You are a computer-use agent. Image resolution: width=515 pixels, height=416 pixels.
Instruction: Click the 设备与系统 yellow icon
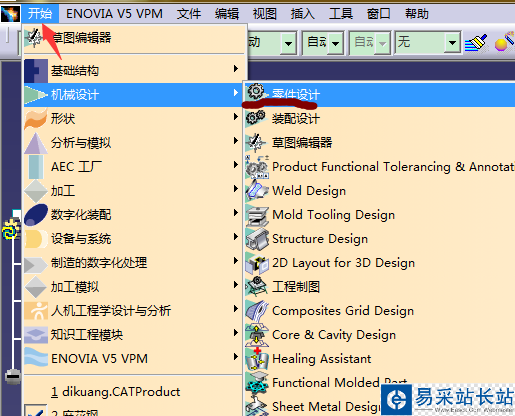coord(35,239)
